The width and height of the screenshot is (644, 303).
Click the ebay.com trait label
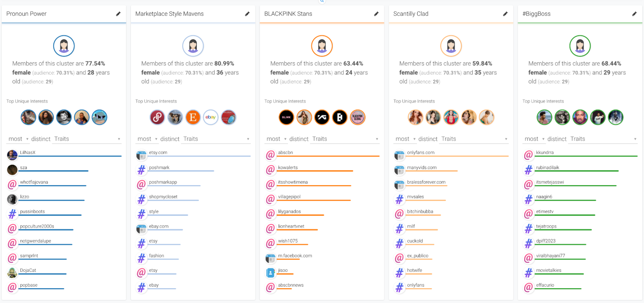coord(159,226)
